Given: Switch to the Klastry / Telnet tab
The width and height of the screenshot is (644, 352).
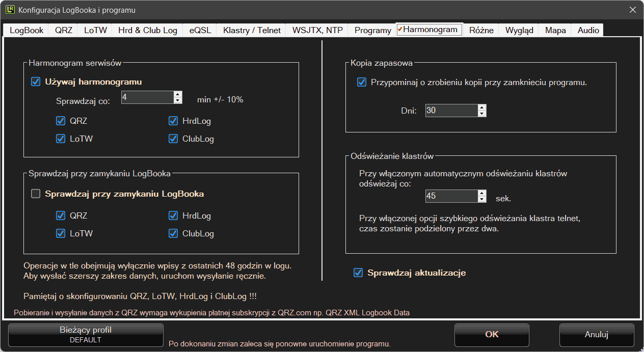Looking at the screenshot, I should [x=252, y=30].
